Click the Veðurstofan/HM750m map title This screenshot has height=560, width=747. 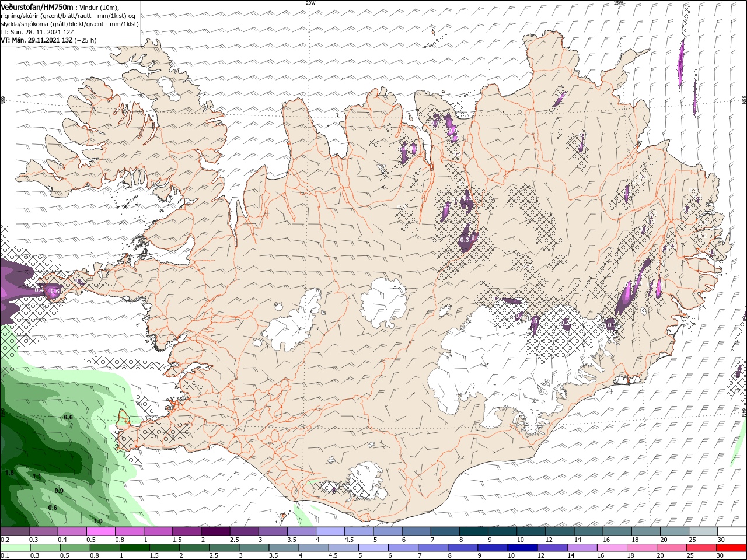click(37, 6)
